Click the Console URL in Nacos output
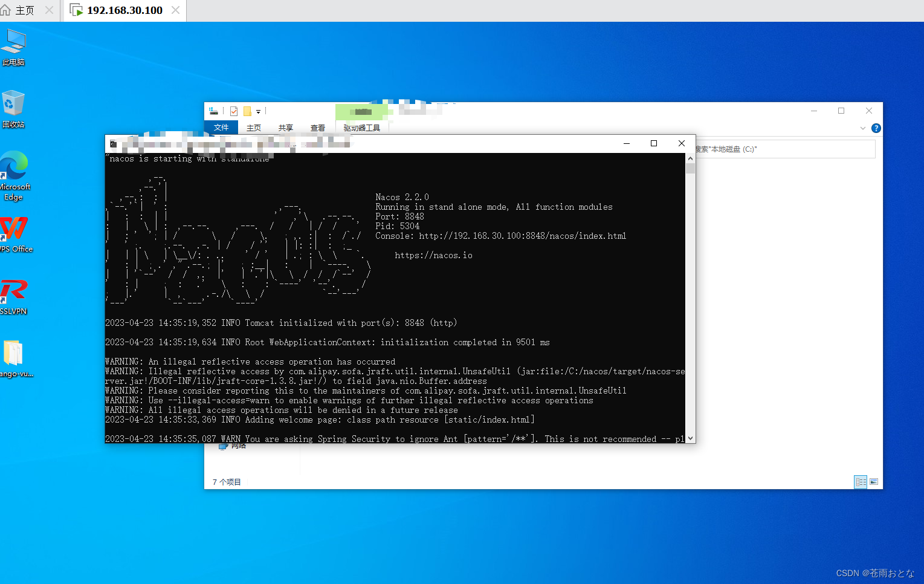Screen dimensions: 924x584 click(x=523, y=236)
